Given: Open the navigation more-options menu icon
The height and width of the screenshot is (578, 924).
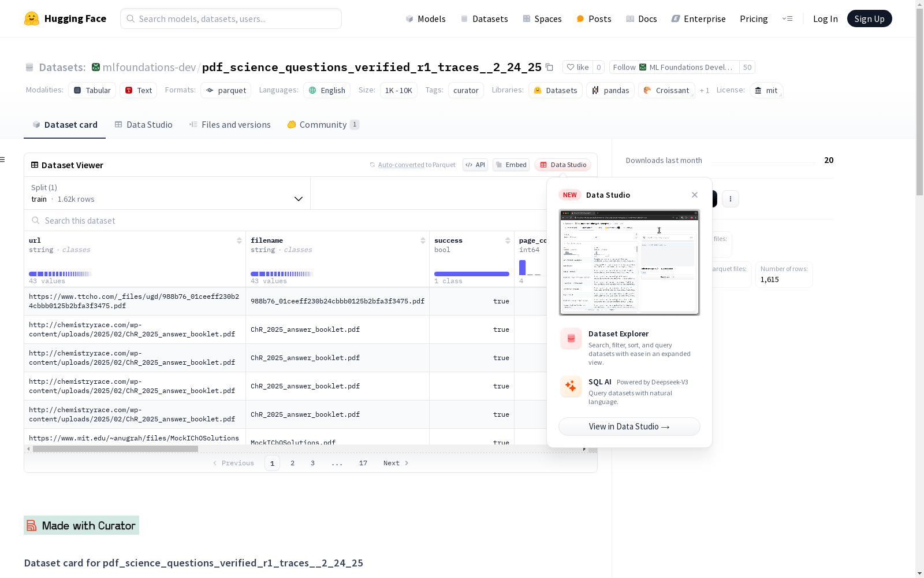Looking at the screenshot, I should (x=788, y=18).
